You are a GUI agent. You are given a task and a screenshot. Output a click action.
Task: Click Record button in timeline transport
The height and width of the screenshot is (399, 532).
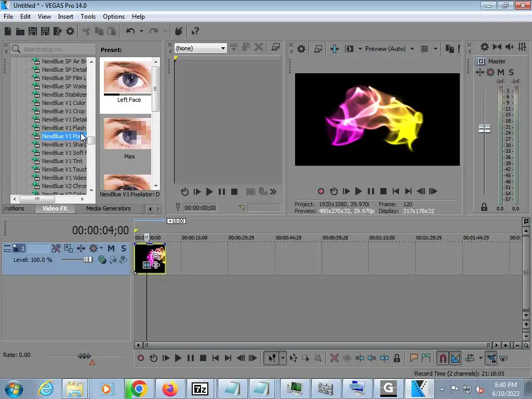coord(141,358)
